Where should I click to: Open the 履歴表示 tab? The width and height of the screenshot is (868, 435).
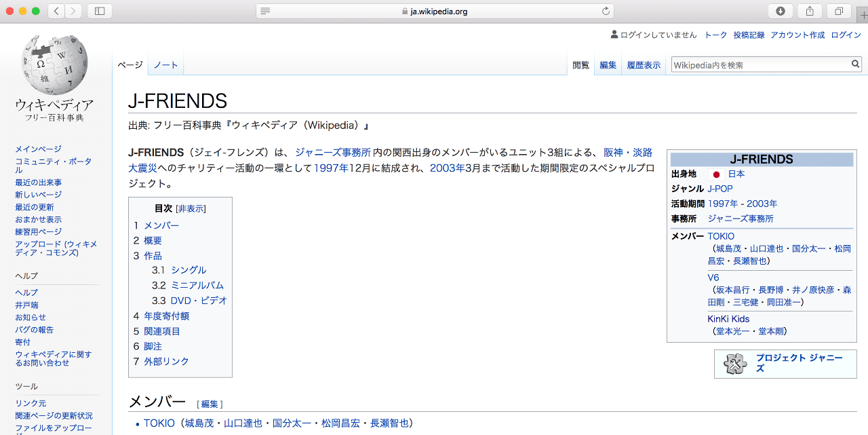(643, 64)
